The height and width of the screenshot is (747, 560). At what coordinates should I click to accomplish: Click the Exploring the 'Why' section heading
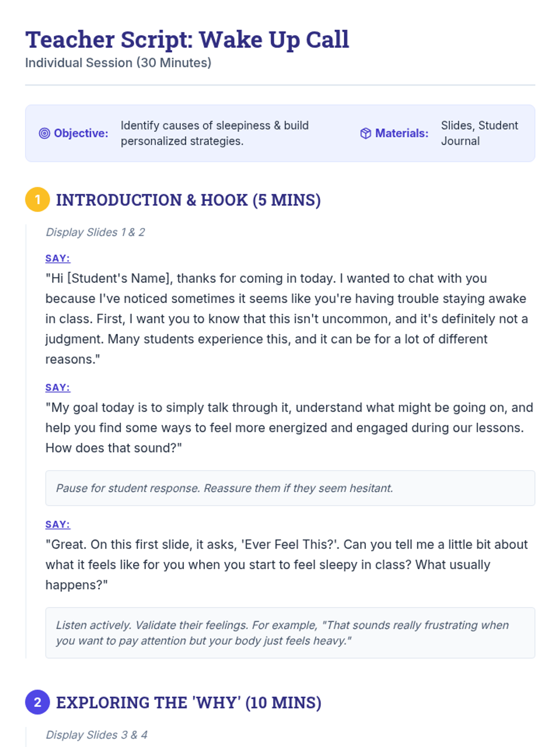point(189,702)
